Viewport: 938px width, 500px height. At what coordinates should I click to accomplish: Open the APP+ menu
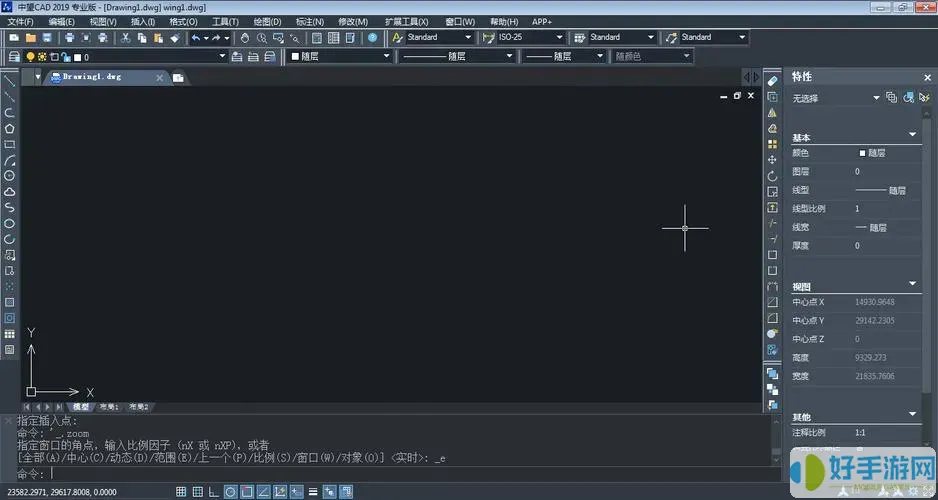[542, 22]
